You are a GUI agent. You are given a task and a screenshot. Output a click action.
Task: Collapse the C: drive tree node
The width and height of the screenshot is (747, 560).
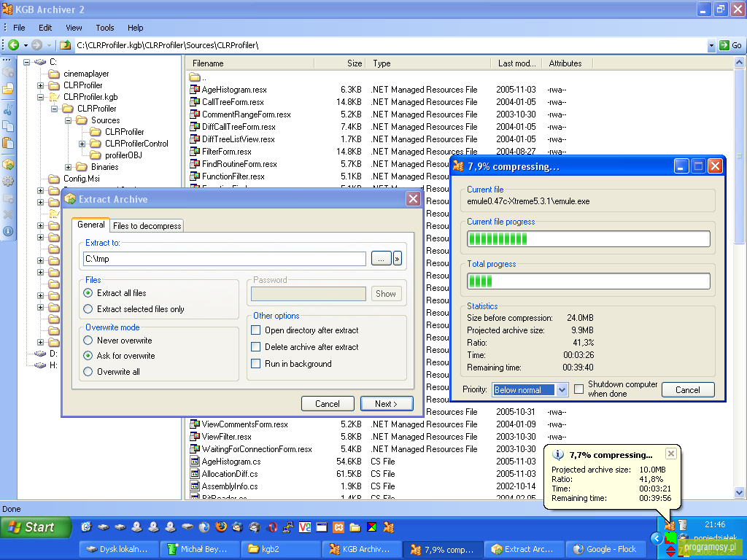[27, 62]
